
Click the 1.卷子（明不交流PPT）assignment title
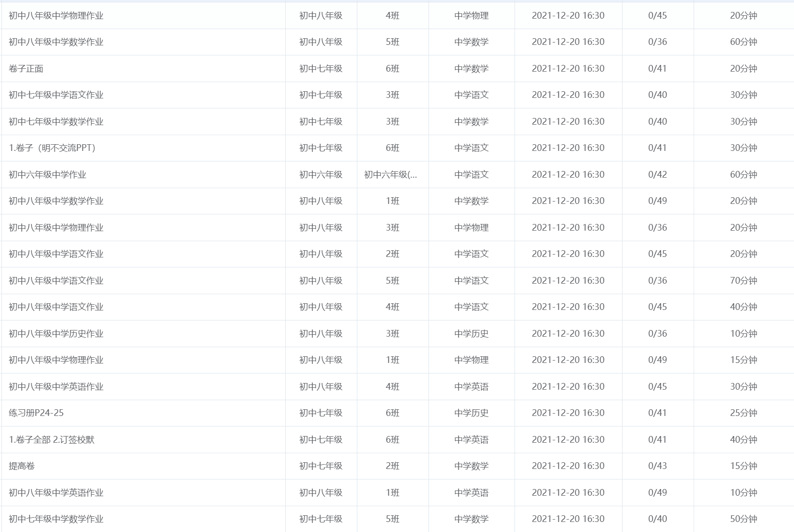click(52, 148)
